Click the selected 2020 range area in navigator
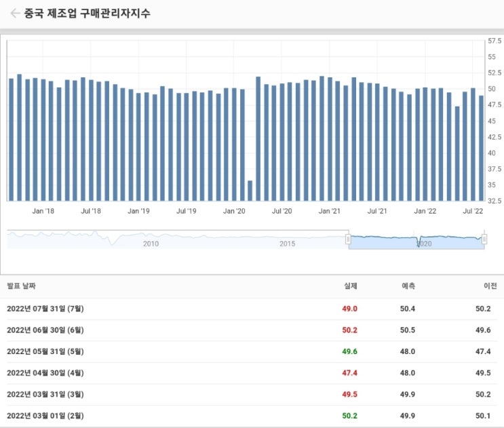The width and height of the screenshot is (504, 428). click(416, 240)
